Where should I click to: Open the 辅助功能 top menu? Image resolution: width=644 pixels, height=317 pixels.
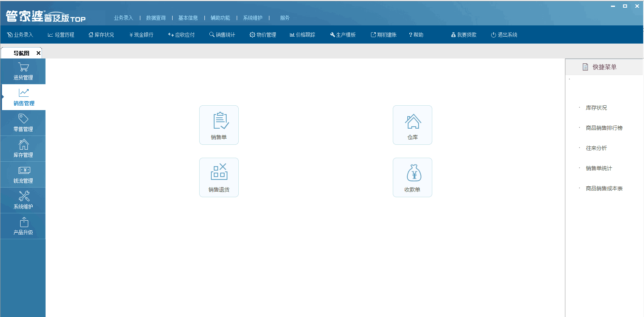[220, 18]
